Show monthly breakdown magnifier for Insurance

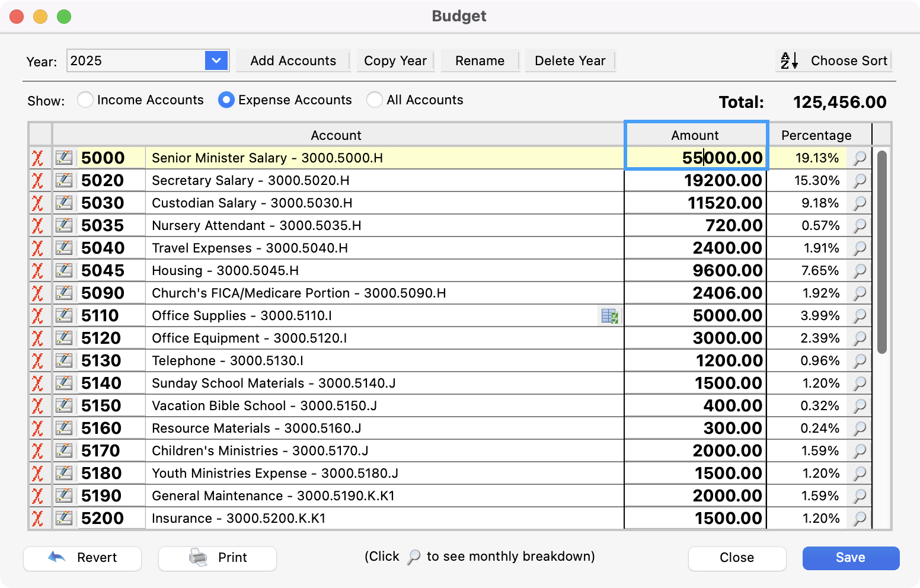click(860, 519)
